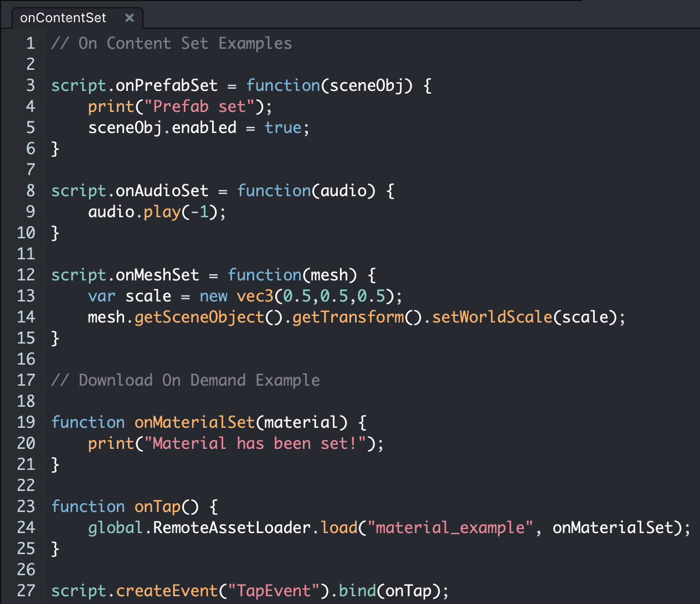Click the "material_example" string literal

(x=450, y=528)
